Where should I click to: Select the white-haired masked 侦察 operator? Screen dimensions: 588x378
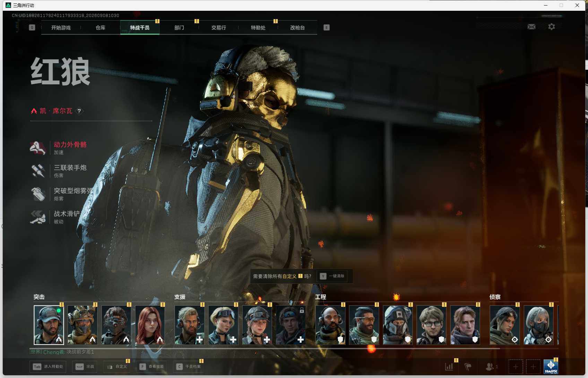point(538,325)
